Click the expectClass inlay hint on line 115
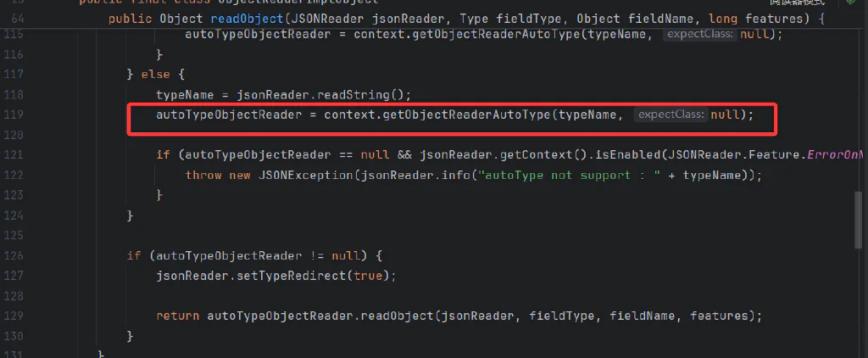This screenshot has width=868, height=358. (699, 35)
